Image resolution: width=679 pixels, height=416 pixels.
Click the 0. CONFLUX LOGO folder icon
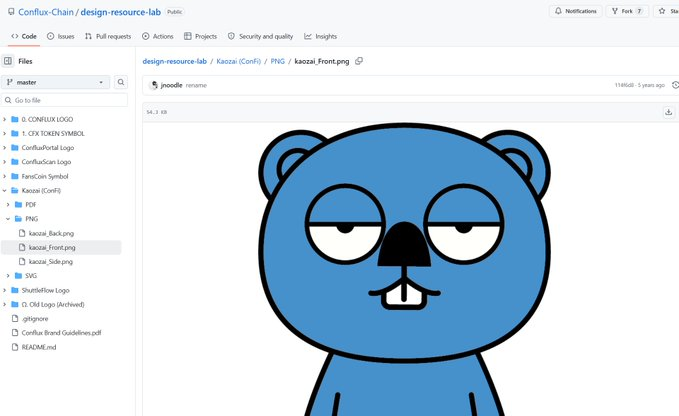15,119
